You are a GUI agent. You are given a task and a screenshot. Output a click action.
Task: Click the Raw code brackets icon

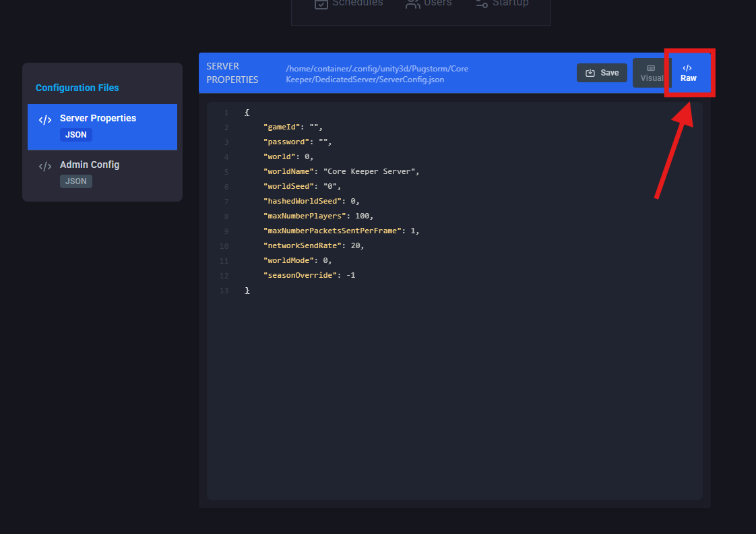pos(687,68)
